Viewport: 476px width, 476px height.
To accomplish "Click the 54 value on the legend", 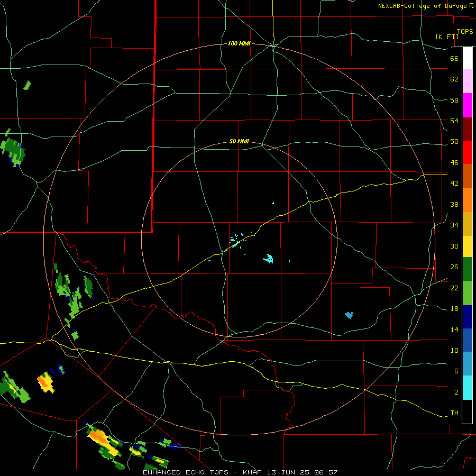I will 454,121.
